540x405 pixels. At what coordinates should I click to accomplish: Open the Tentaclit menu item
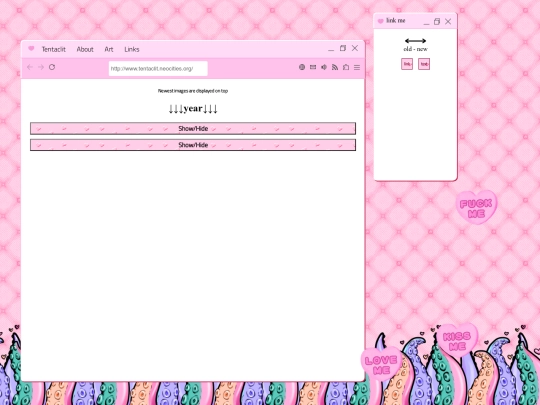click(54, 49)
